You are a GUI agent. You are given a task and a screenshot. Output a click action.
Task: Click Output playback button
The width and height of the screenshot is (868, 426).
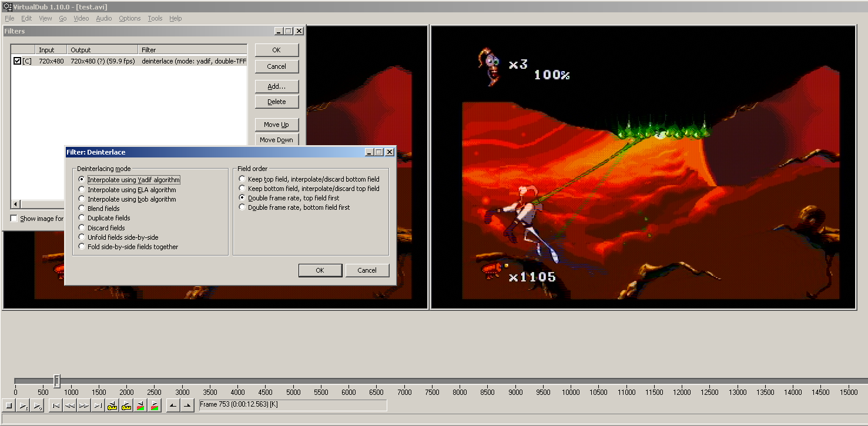click(x=37, y=405)
